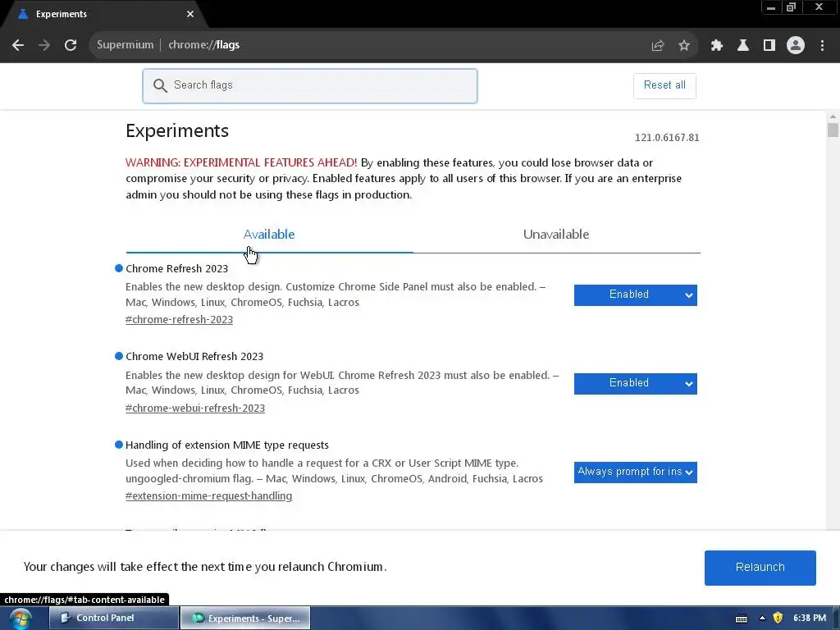The width and height of the screenshot is (840, 630).
Task: Open the Always prompt for install dropdown
Action: click(636, 472)
